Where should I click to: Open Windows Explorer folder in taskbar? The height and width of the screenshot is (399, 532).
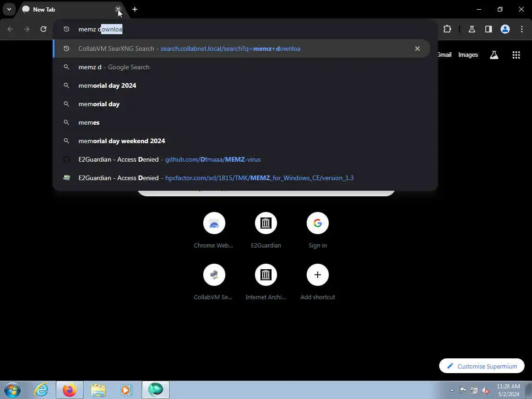click(98, 390)
